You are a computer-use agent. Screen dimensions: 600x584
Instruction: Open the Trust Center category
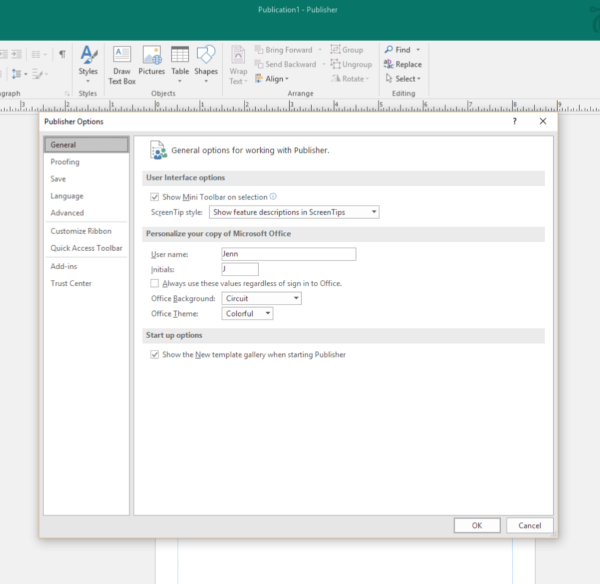click(86, 283)
